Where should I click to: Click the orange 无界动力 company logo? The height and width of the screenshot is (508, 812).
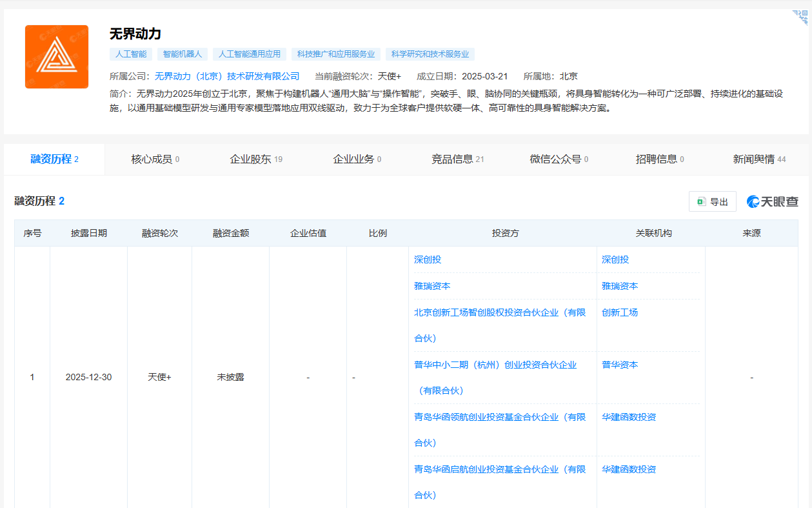click(57, 57)
